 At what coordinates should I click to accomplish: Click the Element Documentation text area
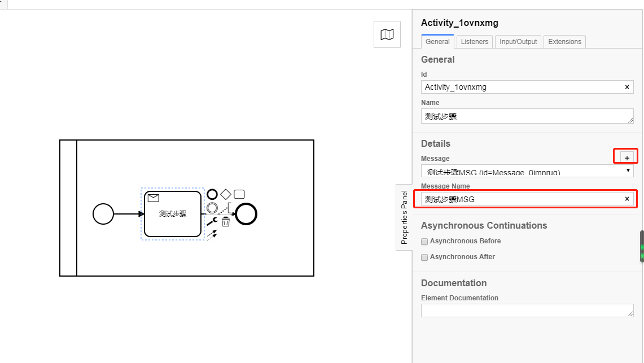(527, 310)
